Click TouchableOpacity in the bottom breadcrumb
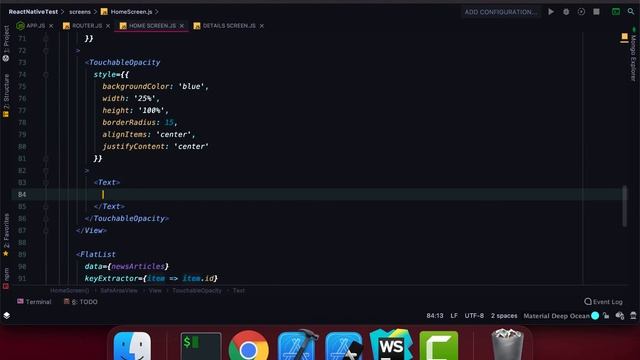The image size is (640, 360). [x=197, y=291]
